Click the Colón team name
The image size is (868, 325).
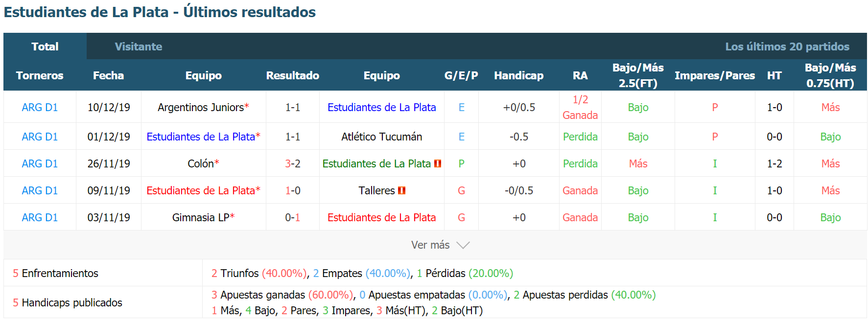[x=201, y=163]
